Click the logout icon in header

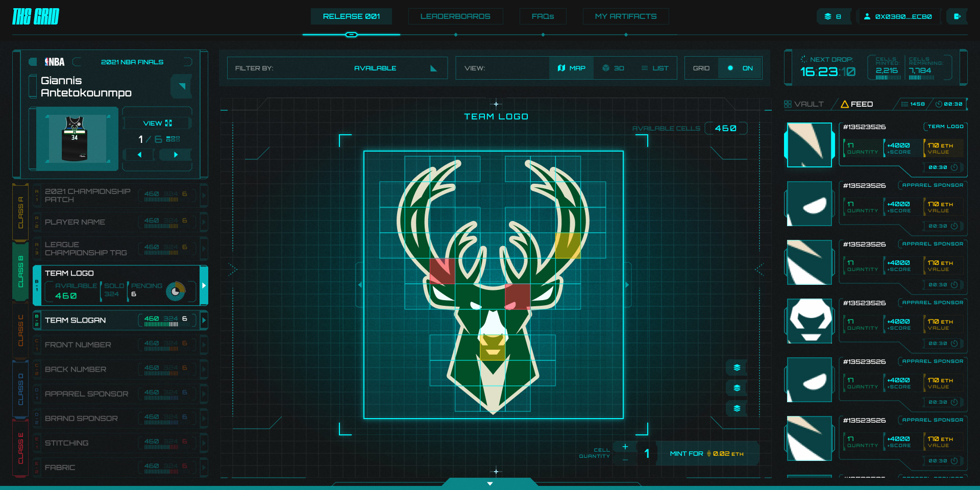coord(957,16)
